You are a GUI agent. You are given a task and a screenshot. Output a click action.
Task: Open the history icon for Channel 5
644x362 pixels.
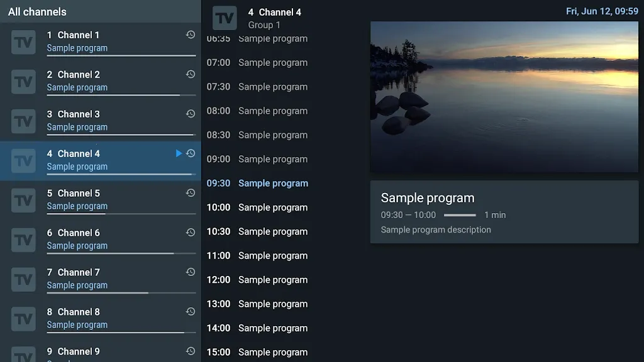point(191,194)
